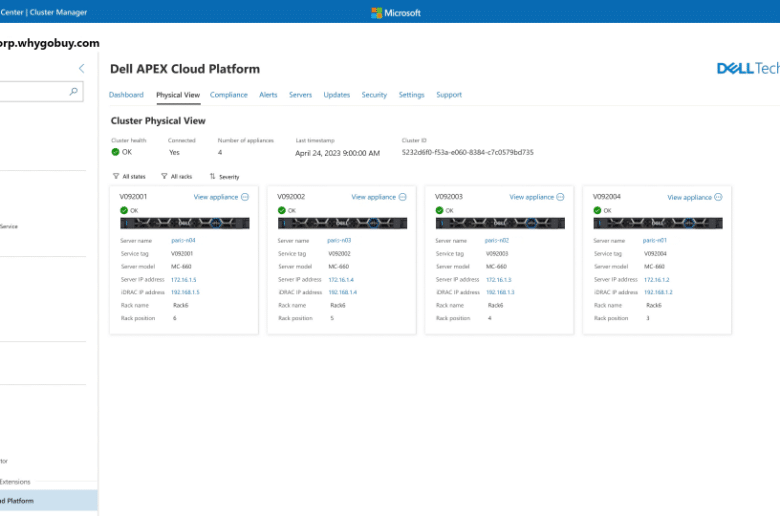This screenshot has width=780, height=516.
Task: Click iDRAC IP address 192.168.1.2
Action: point(658,292)
